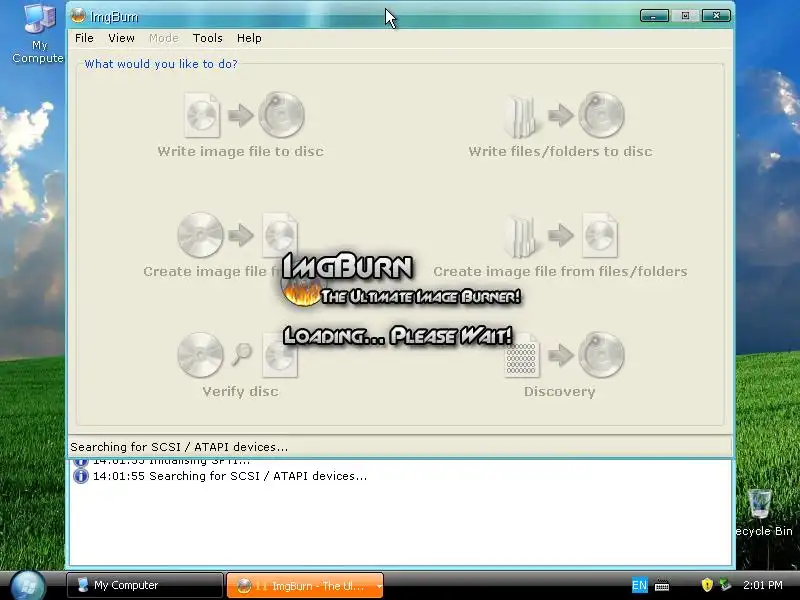
Task: Click the ImgBurn flame logo on splash
Action: click(301, 293)
